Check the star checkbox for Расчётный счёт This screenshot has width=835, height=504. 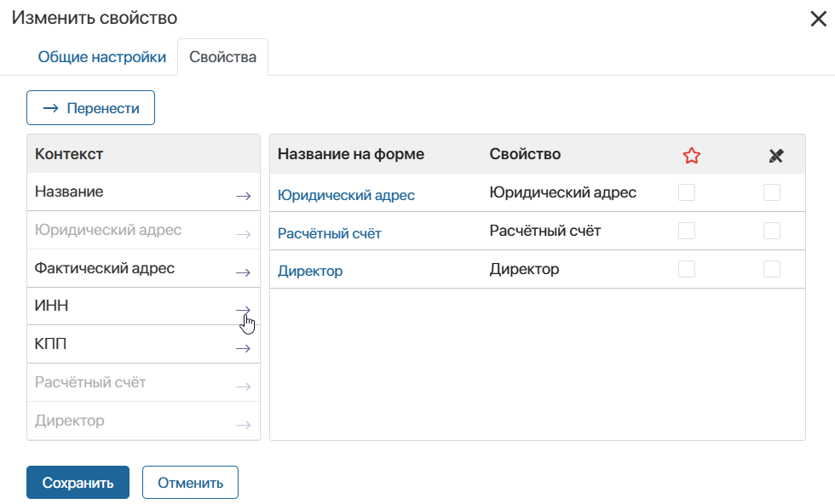point(687,230)
